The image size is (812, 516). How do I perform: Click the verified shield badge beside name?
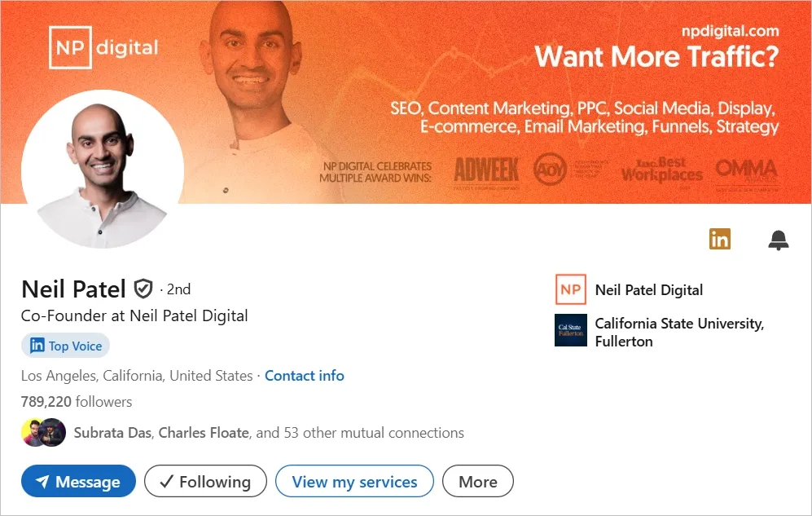pos(143,289)
